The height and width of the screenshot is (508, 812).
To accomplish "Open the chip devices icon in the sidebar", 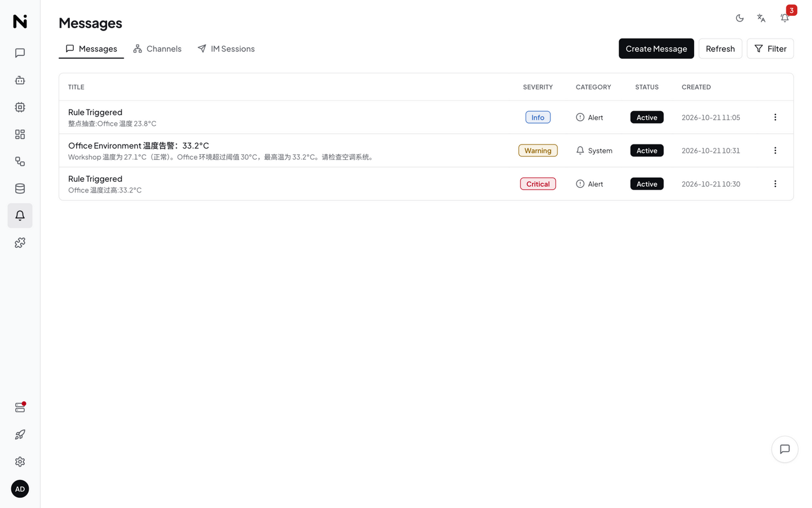I will 20,107.
